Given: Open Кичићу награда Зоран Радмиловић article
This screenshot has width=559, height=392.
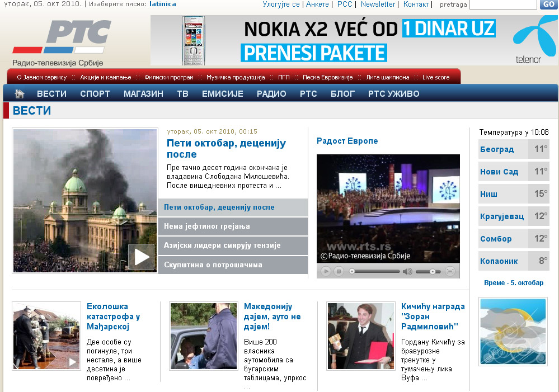Looking at the screenshot, I should tap(433, 317).
